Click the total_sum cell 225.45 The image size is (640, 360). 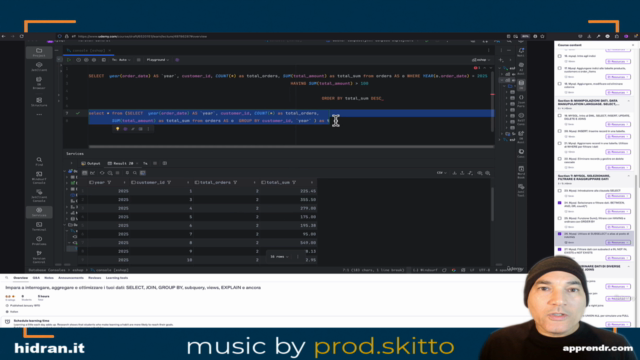point(308,191)
